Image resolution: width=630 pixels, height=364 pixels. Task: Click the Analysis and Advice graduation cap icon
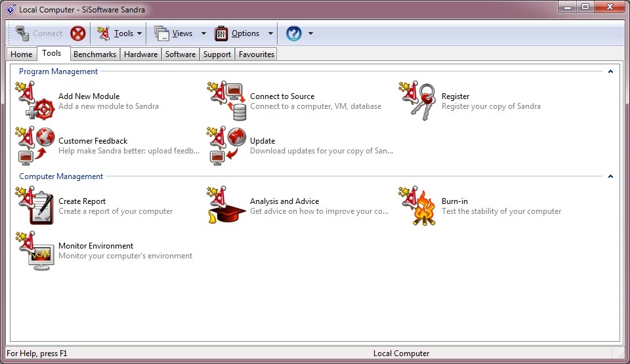(x=226, y=205)
